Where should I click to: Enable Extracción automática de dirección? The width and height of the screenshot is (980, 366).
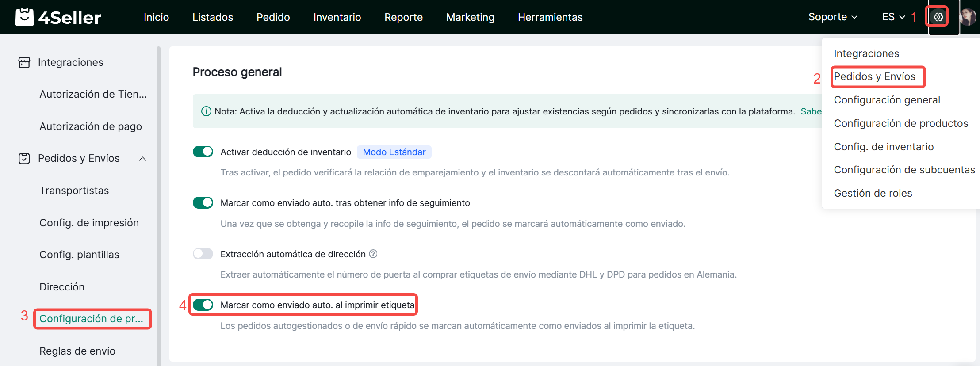coord(203,254)
